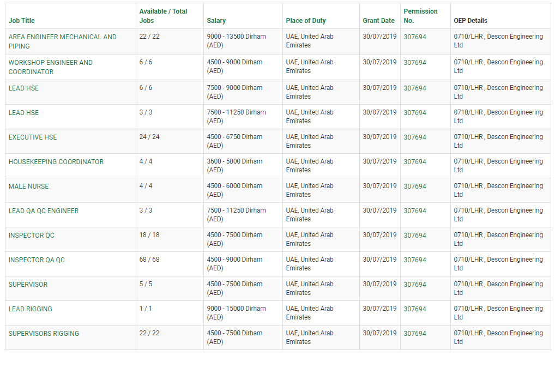
Task: Open permission 307694 in the WORKSHOP ENGINEER row
Action: (x=415, y=62)
